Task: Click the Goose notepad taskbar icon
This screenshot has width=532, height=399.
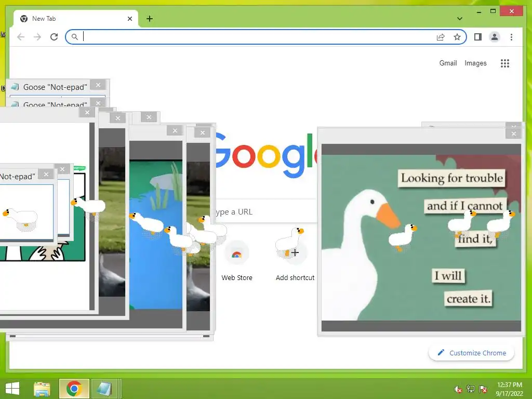Action: click(x=104, y=389)
